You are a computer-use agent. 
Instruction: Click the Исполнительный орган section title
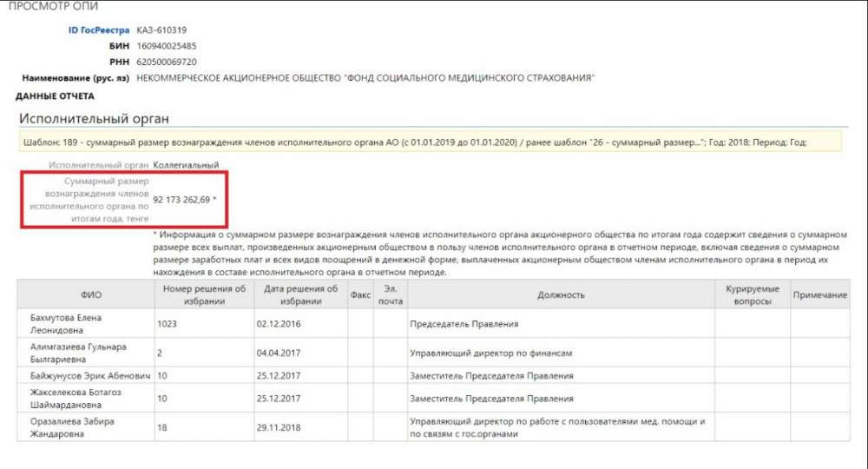click(x=94, y=119)
